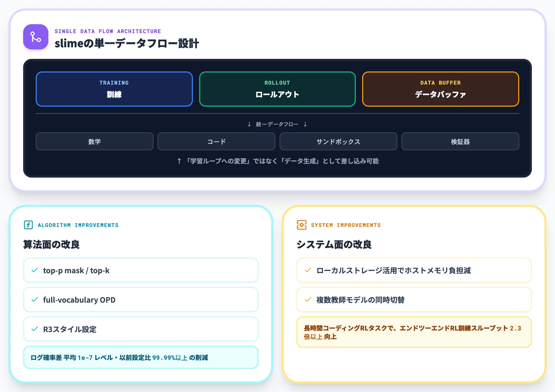This screenshot has height=392, width=555.
Task: Click the SINGLE DATA FLOW ARCHITECTURE label
Action: (108, 31)
